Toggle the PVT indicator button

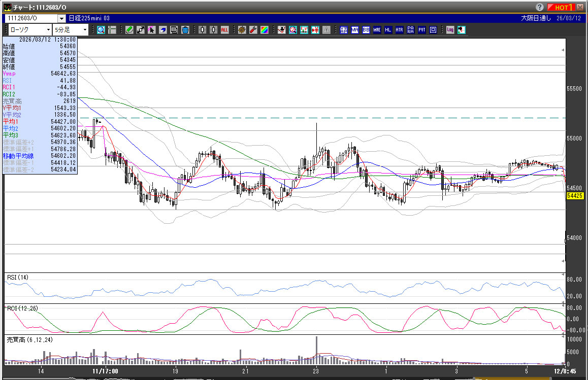[421, 30]
